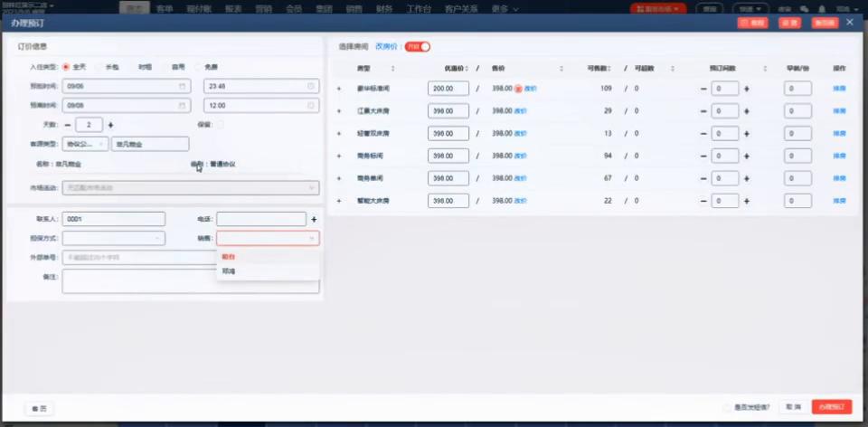Screen dimensions: 868x427
Task: Increase booked rooms in the 22-available row
Action: pyautogui.click(x=746, y=201)
